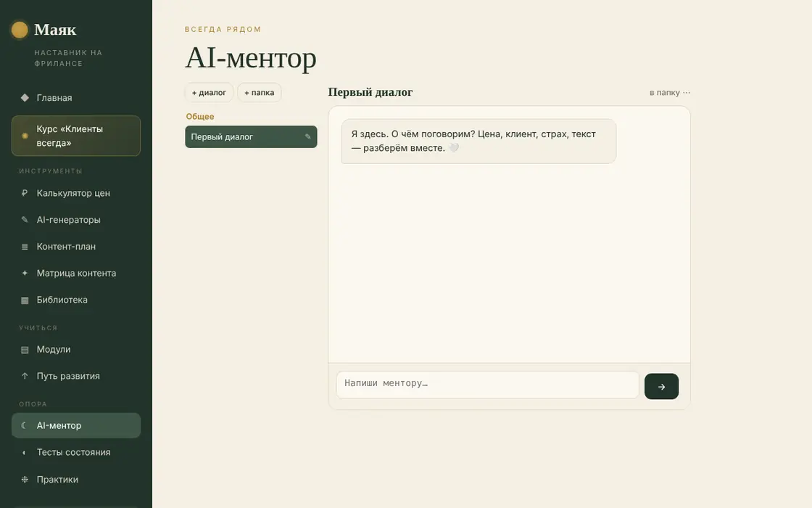Focus the «Напиши ментору…» message field
The height and width of the screenshot is (508, 812).
click(488, 385)
